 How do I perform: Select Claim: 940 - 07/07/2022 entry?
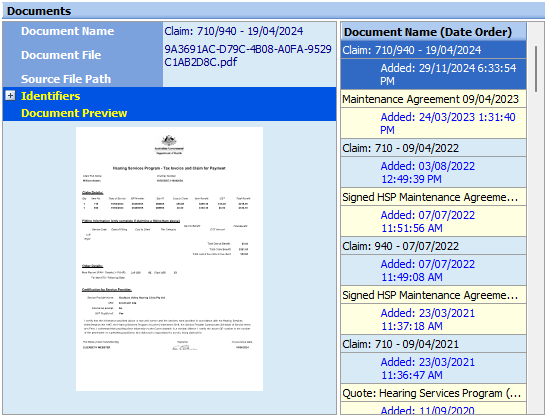coord(434,246)
